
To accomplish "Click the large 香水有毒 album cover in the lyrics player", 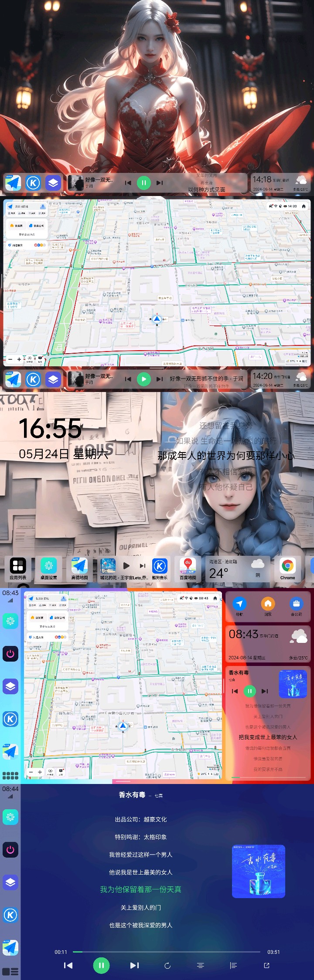I will (x=259, y=872).
